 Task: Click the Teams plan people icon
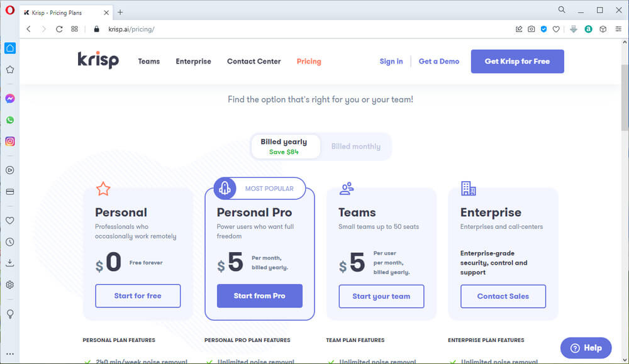point(347,189)
